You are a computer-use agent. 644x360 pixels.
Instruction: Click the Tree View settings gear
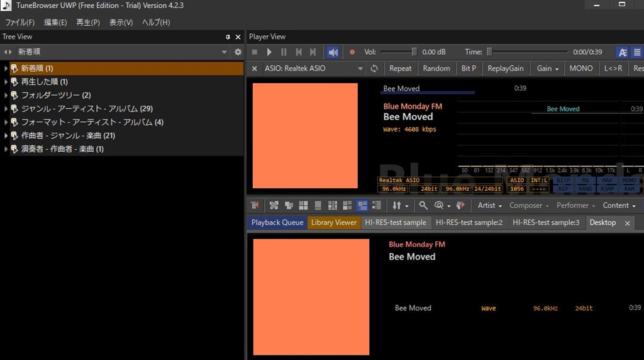click(x=238, y=52)
